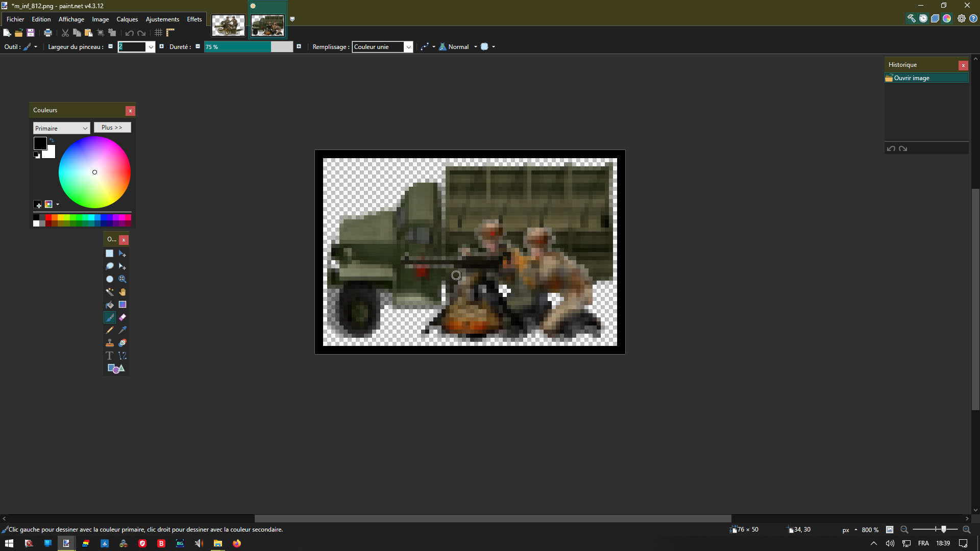
Task: Toggle the Colors window visibility
Action: click(947, 18)
